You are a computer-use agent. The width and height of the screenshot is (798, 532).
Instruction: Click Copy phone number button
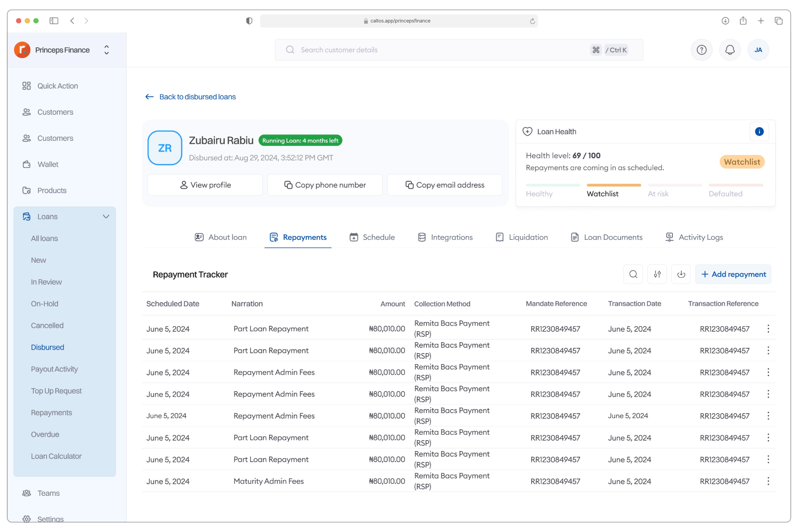point(325,185)
